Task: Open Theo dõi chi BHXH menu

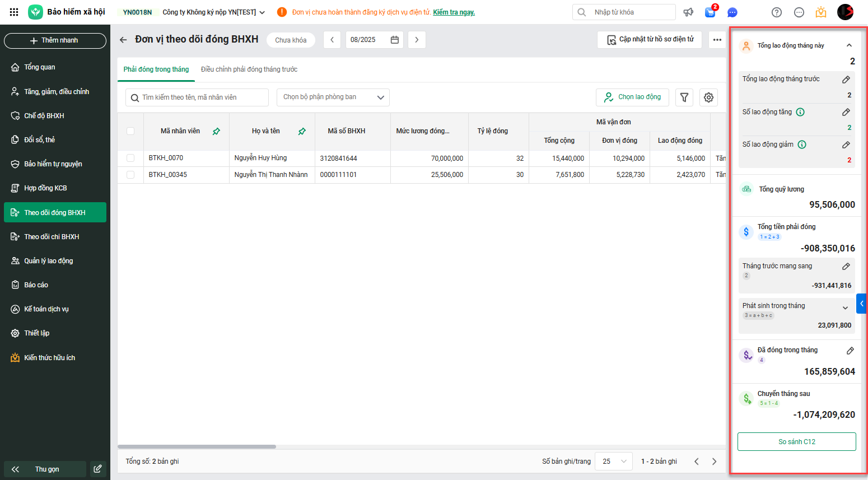Action: click(x=52, y=237)
